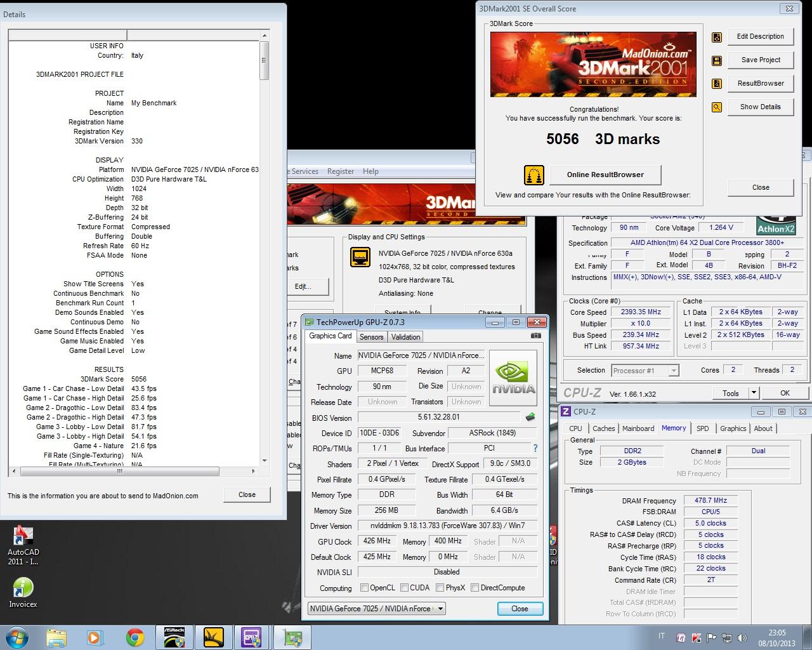Click the Save Project button
Image resolution: width=812 pixels, height=650 pixels.
click(x=760, y=60)
